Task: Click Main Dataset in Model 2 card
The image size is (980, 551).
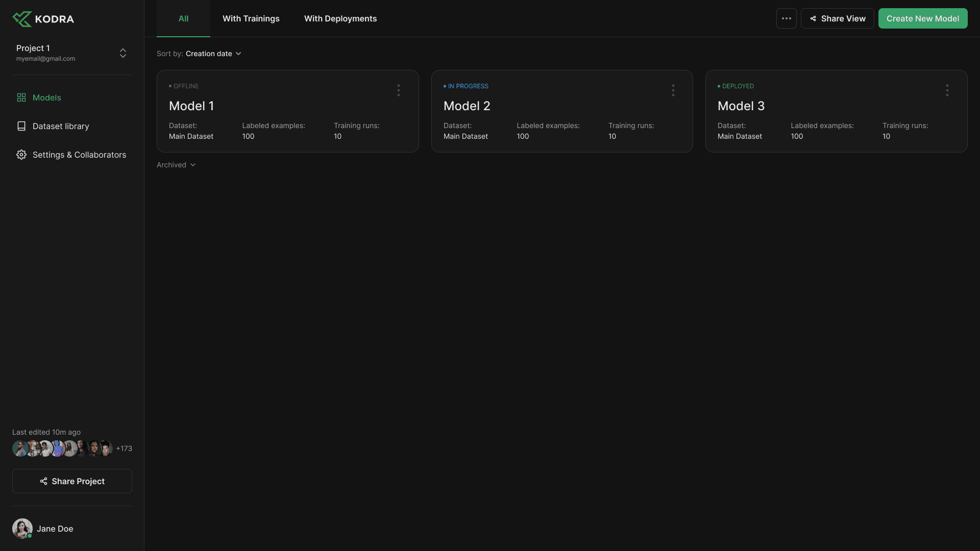Action: click(465, 136)
